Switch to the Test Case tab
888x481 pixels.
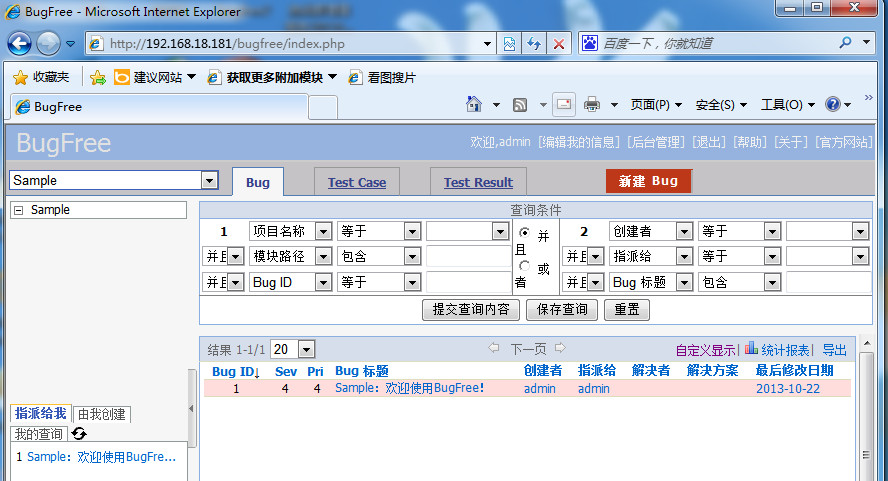pyautogui.click(x=357, y=182)
